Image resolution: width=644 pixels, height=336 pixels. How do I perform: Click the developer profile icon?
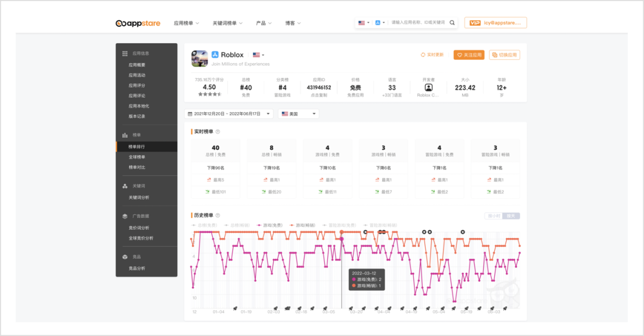[x=428, y=87]
